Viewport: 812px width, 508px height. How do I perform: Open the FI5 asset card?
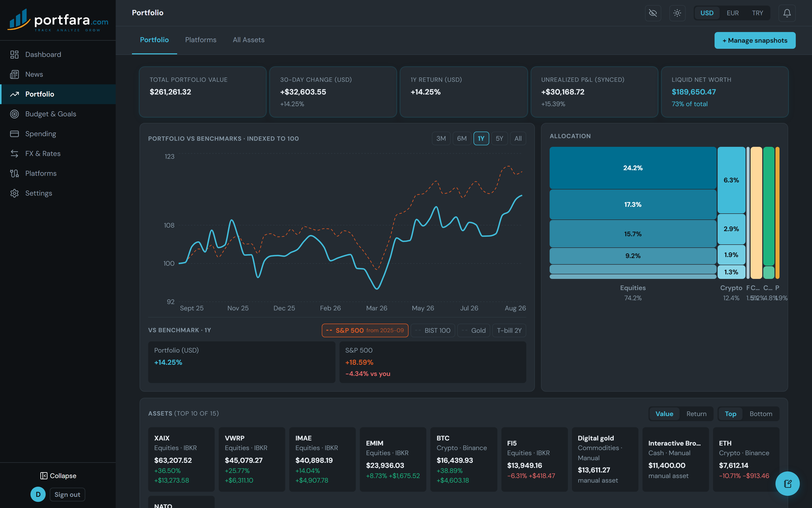pyautogui.click(x=534, y=459)
